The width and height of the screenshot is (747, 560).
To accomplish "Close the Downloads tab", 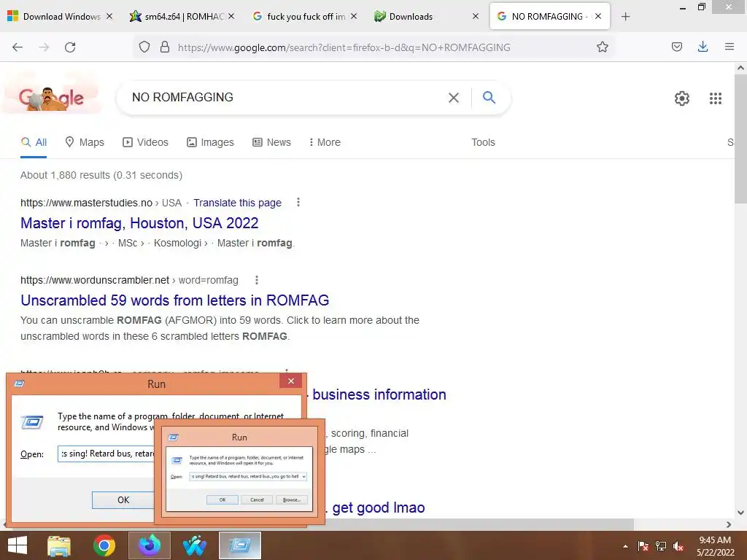I will point(476,16).
